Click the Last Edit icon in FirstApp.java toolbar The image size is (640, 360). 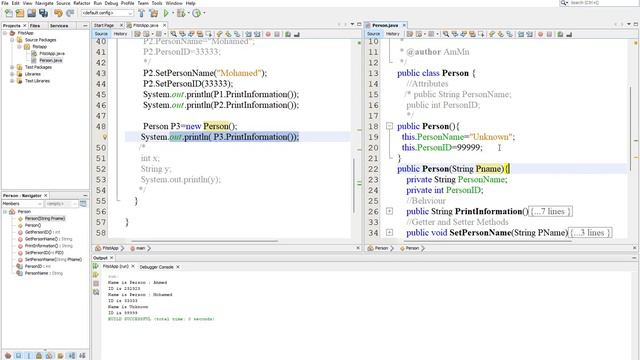[x=138, y=34]
